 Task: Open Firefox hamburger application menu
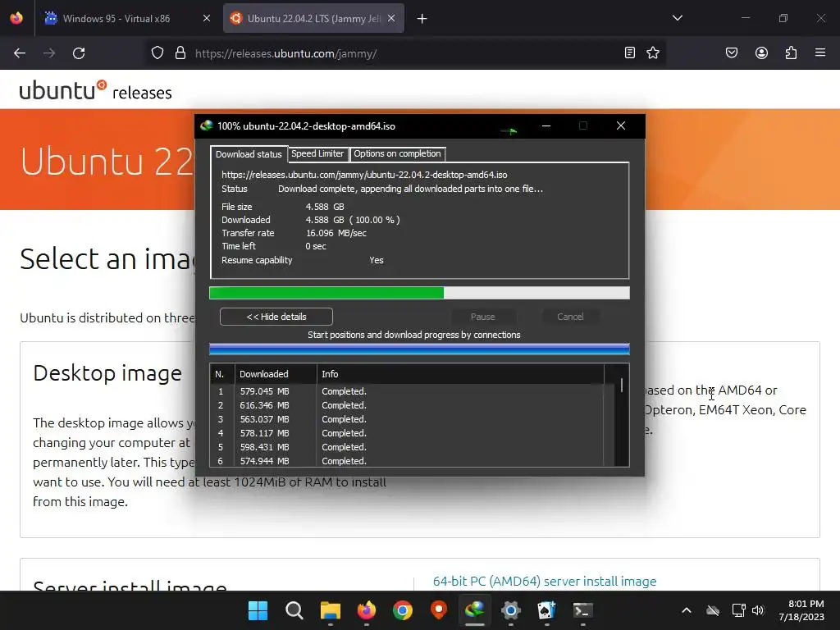tap(820, 52)
